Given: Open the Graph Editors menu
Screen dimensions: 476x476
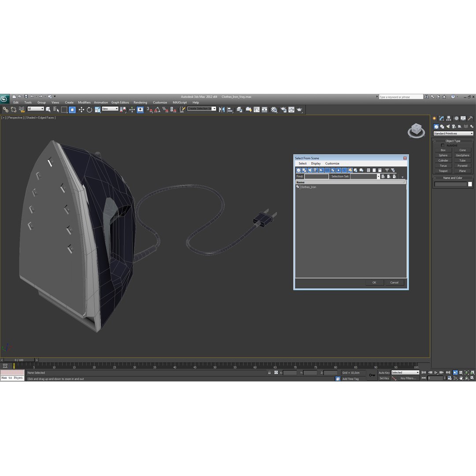Looking at the screenshot, I should pos(120,103).
